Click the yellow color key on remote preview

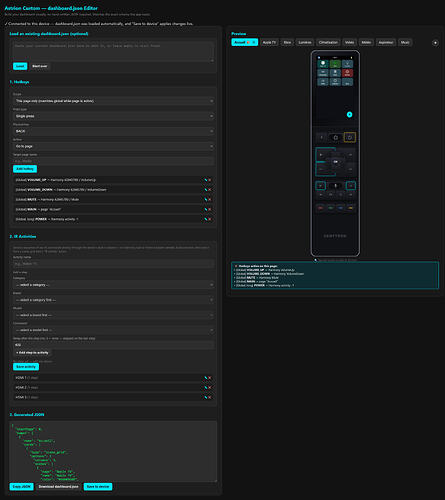tap(350, 208)
